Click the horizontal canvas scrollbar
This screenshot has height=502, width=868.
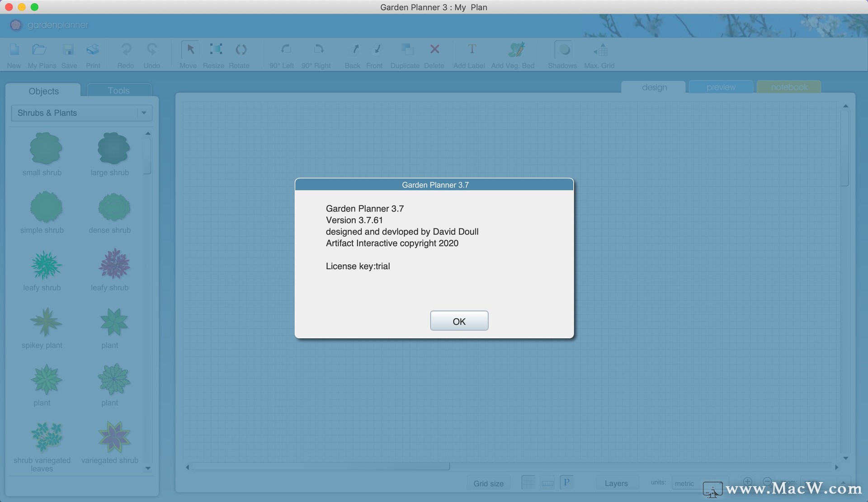pos(321,467)
